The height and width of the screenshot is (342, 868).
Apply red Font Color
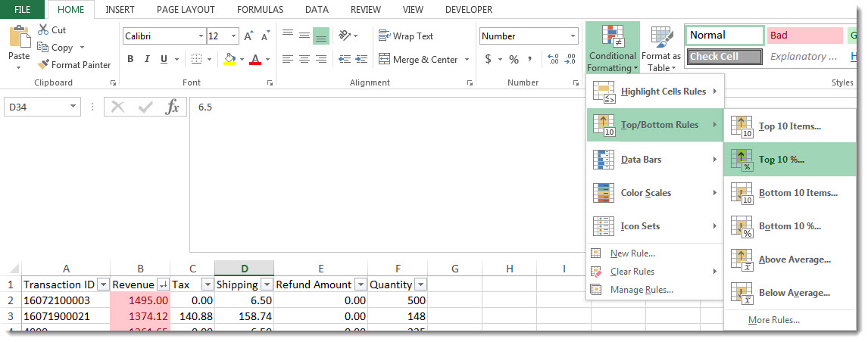[x=255, y=59]
